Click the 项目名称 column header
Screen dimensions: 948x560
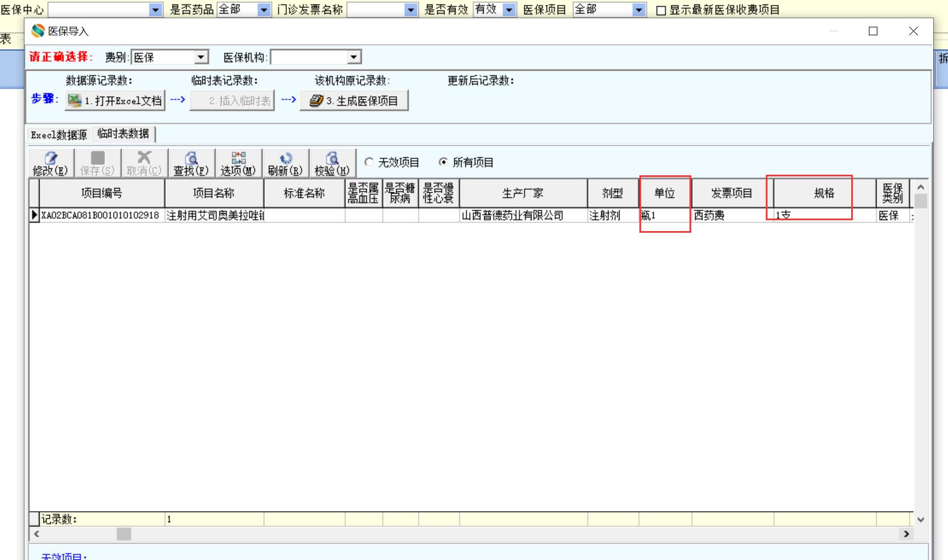click(214, 193)
